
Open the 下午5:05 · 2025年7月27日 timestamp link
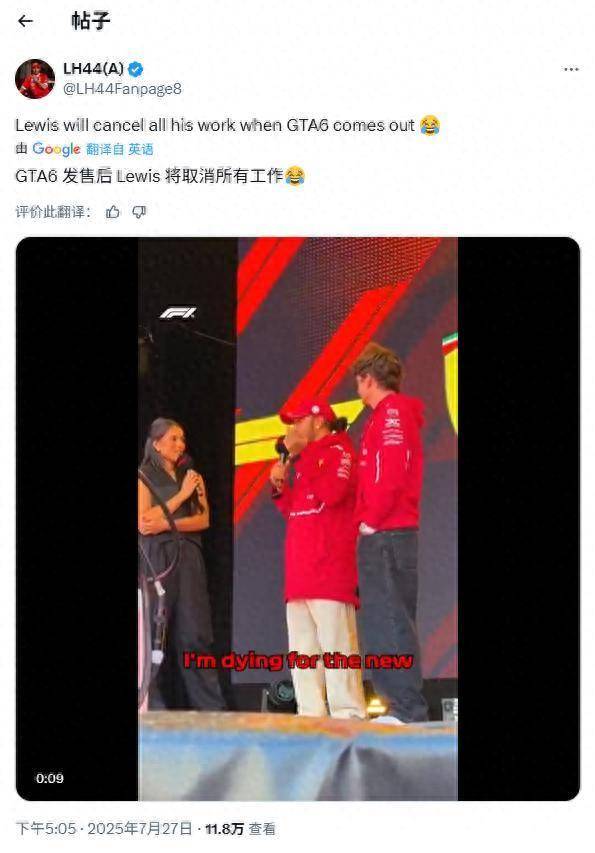click(x=104, y=829)
